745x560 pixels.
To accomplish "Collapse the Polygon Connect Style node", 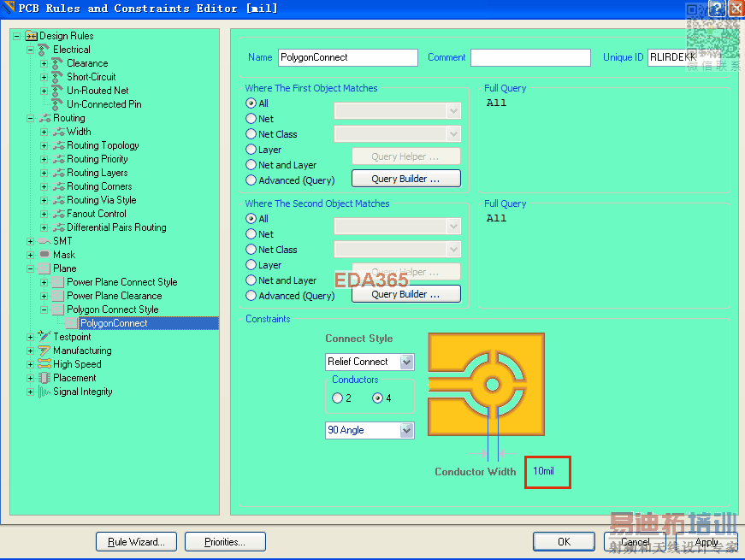I will click(x=44, y=309).
